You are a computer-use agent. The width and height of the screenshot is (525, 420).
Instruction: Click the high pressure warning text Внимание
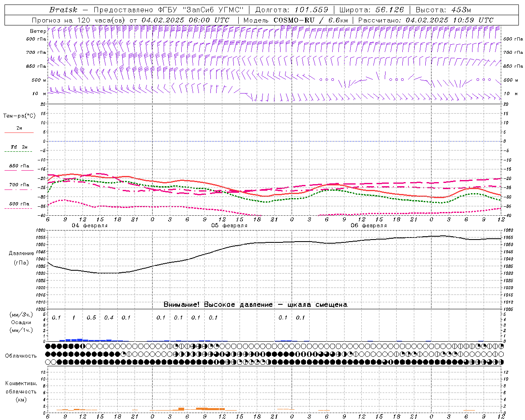(255, 304)
